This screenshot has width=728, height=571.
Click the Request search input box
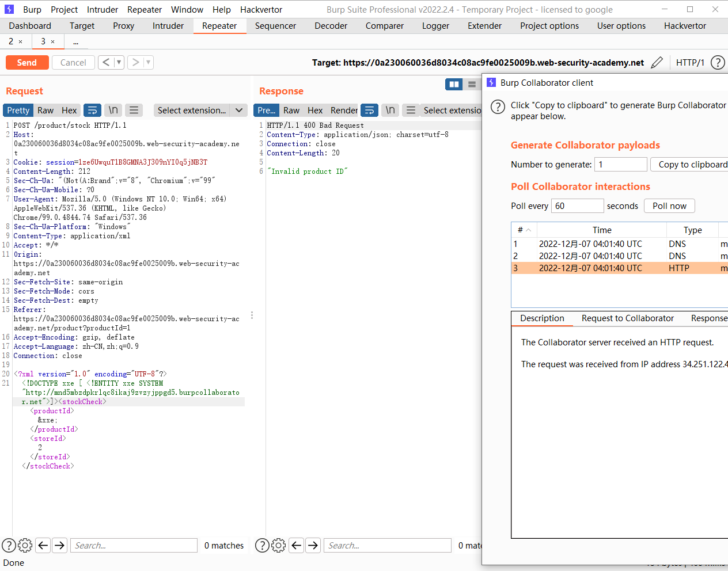pyautogui.click(x=134, y=545)
